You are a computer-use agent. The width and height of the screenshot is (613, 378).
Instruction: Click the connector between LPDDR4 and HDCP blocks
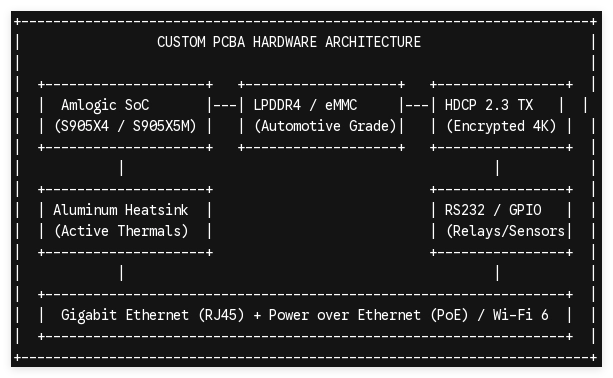(x=417, y=105)
